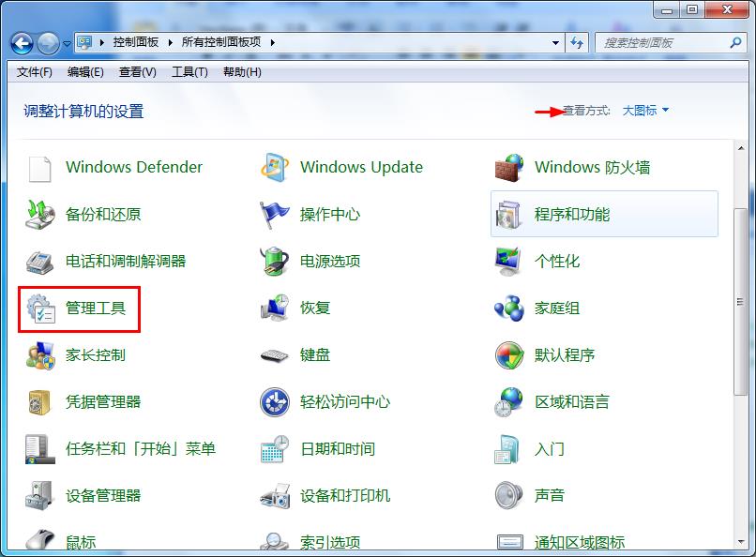Expand the arrow after 所有控制面板项 in address bar
The height and width of the screenshot is (557, 756).
pos(273,42)
